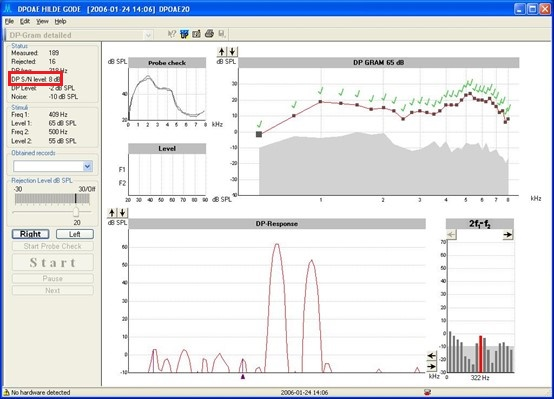Open the DP-Gram detailed protocol dropdown
This screenshot has height=399, width=554.
click(148, 35)
